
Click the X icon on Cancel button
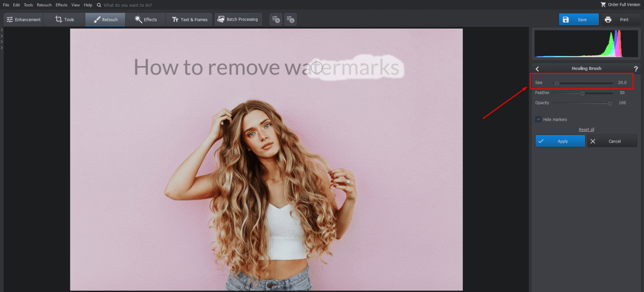593,141
